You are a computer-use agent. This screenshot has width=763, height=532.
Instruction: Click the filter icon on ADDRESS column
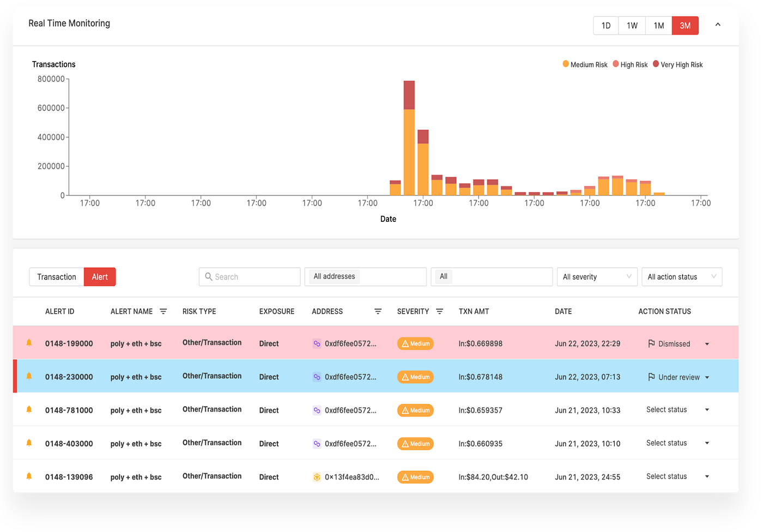click(378, 311)
